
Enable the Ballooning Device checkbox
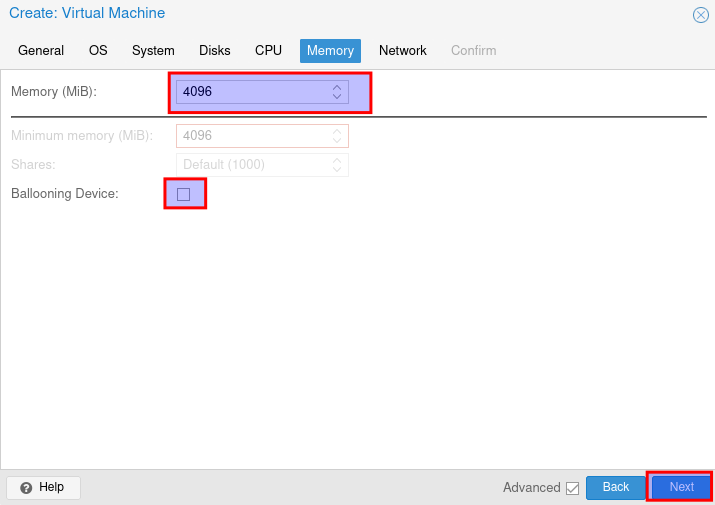(184, 194)
